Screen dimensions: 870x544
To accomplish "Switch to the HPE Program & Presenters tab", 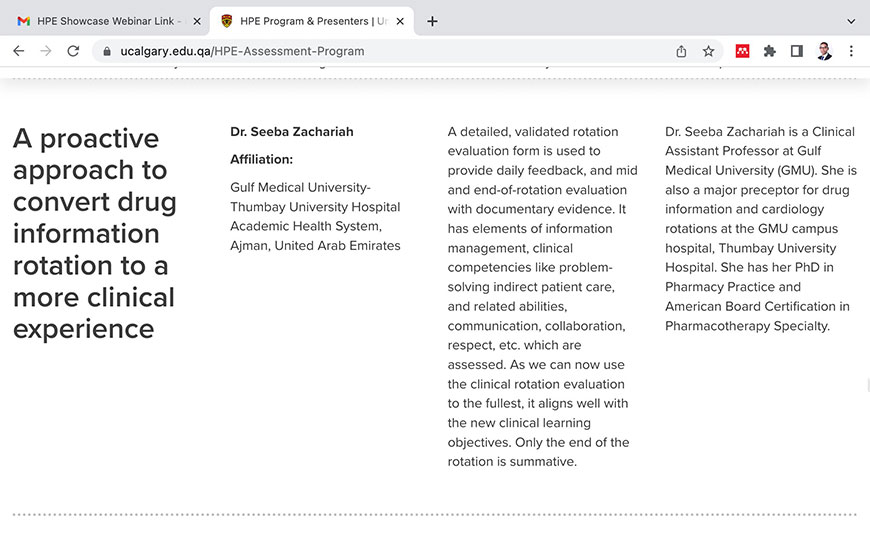I will (x=311, y=21).
